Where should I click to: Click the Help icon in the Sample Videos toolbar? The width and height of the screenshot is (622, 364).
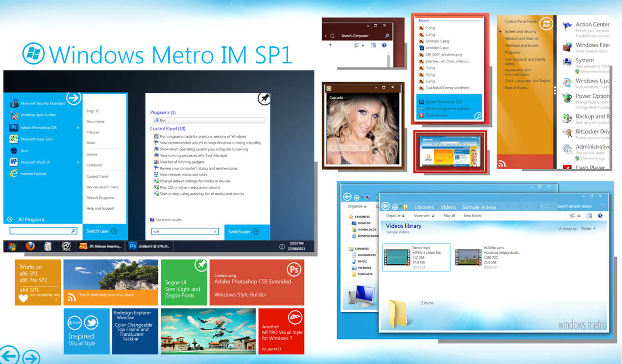[600, 216]
